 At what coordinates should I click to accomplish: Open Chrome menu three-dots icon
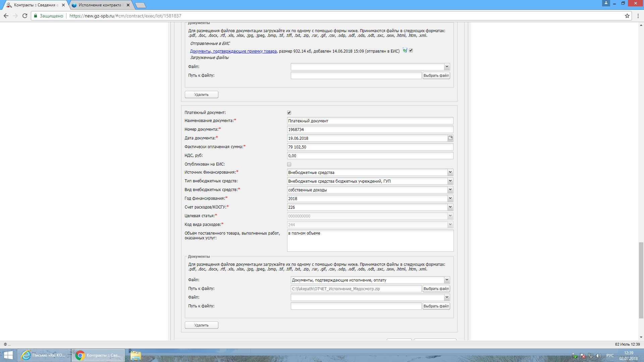[x=638, y=16]
